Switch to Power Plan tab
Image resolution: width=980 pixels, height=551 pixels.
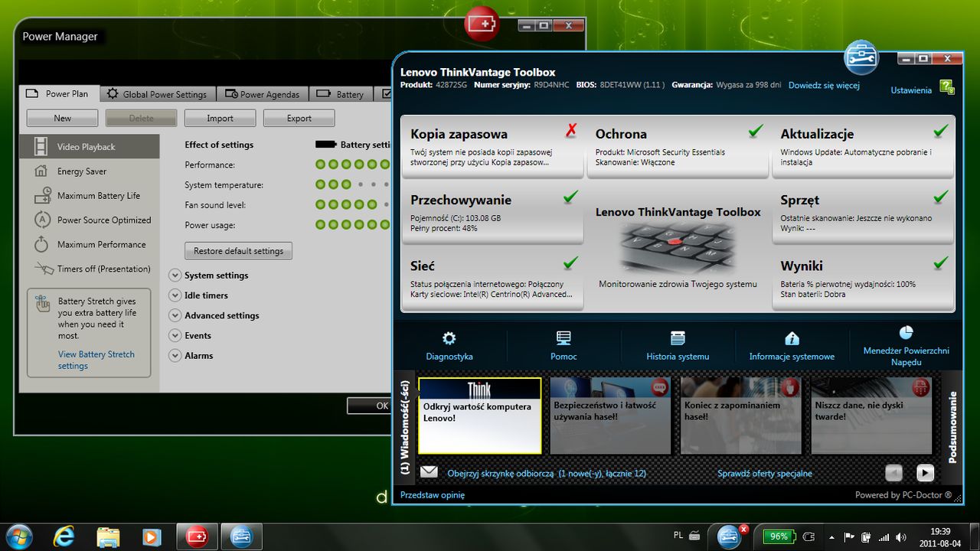coord(58,93)
